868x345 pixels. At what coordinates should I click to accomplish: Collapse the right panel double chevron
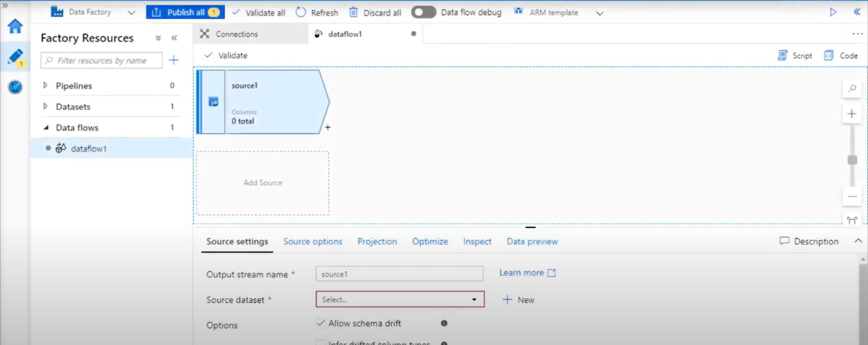(857, 12)
